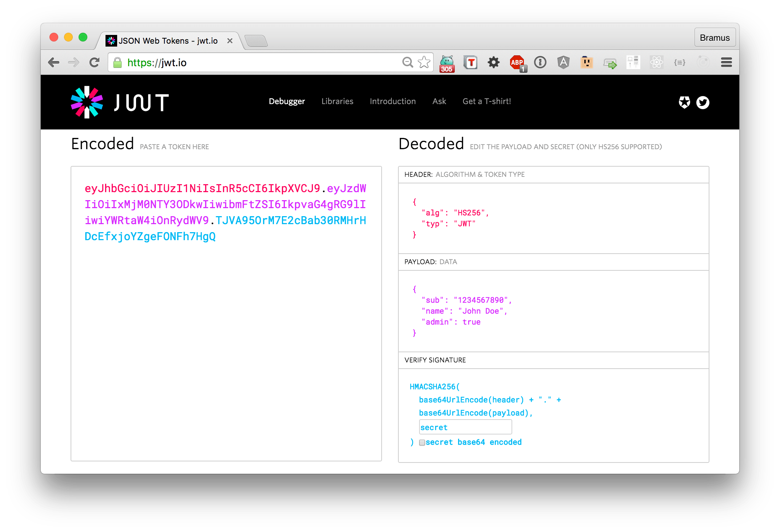Open the Ask link
This screenshot has width=780, height=532.
tap(439, 102)
